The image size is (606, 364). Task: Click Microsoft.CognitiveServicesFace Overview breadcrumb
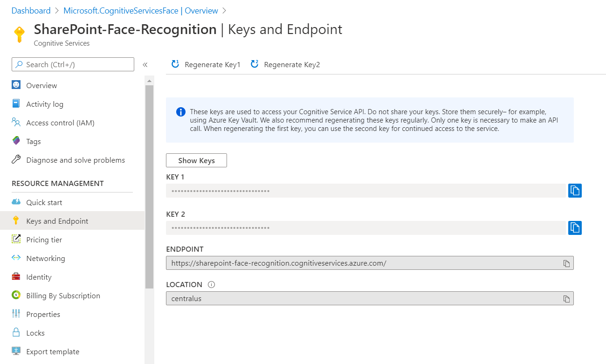(x=140, y=11)
